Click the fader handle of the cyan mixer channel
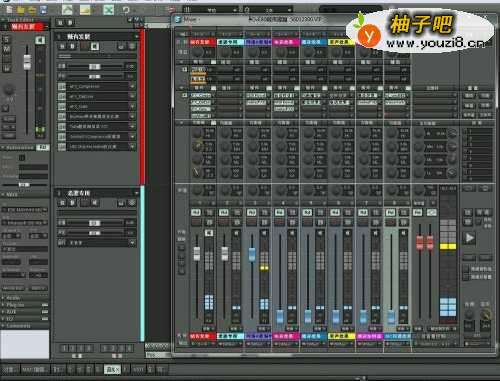 [x=225, y=254]
